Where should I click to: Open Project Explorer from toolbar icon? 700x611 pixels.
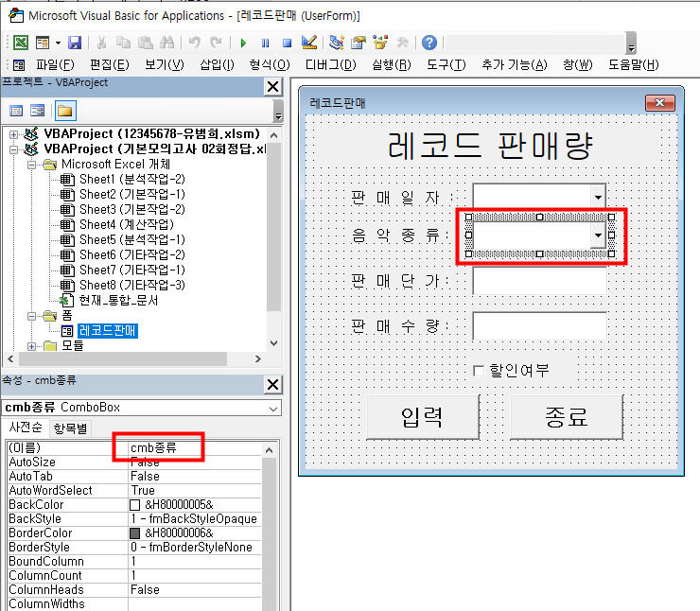tap(337, 43)
